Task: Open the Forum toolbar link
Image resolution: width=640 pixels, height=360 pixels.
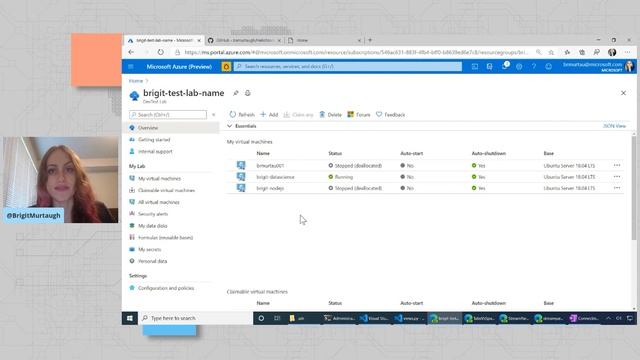Action: coord(359,115)
